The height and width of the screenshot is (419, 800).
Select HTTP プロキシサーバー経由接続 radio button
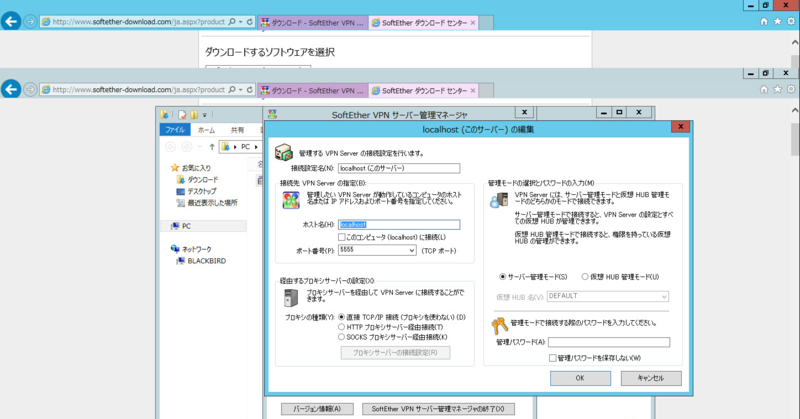(341, 327)
